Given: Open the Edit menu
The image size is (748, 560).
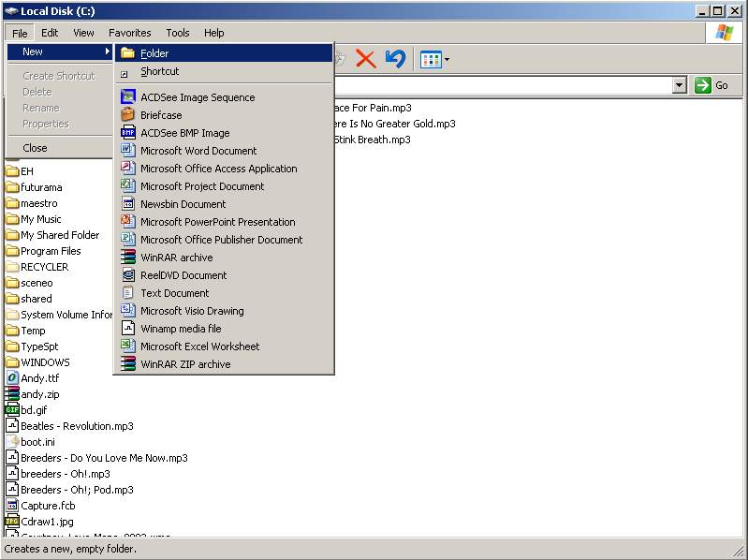Looking at the screenshot, I should coord(50,33).
